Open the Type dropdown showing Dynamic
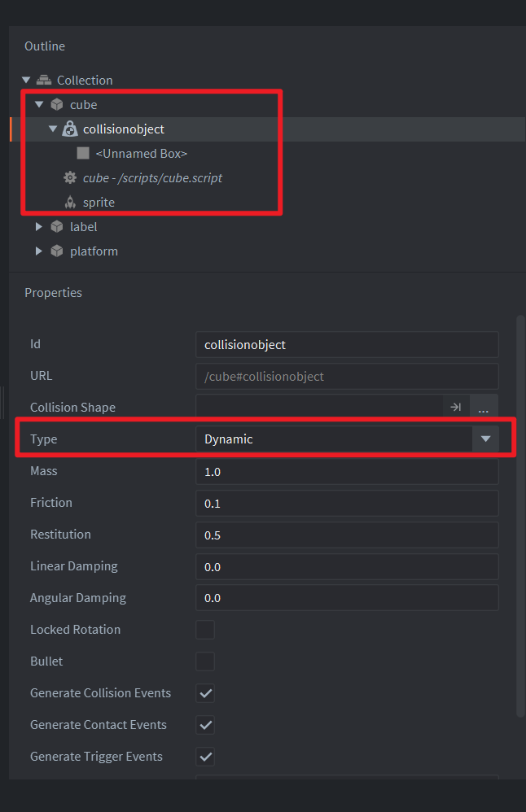 point(347,439)
